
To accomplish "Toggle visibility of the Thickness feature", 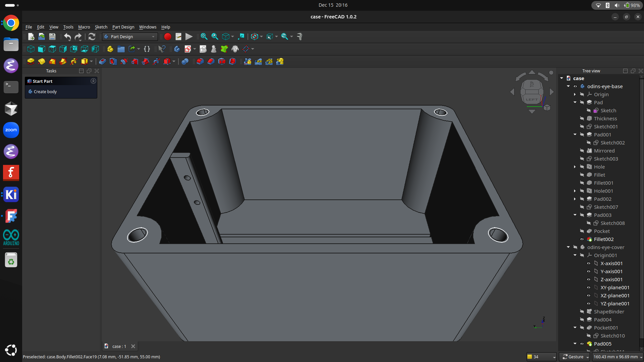I will click(582, 118).
